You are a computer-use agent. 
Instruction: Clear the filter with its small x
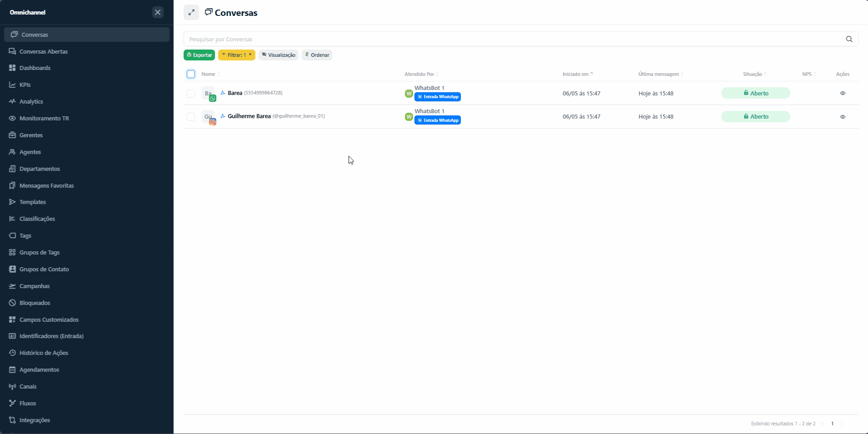[250, 55]
